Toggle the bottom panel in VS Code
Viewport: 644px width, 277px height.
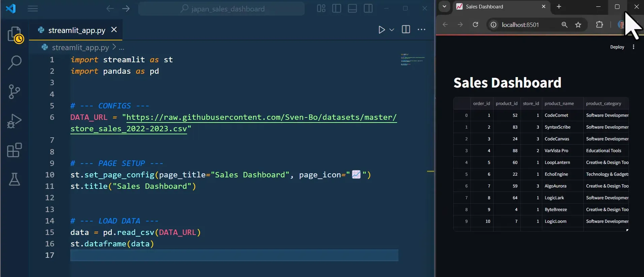352,8
